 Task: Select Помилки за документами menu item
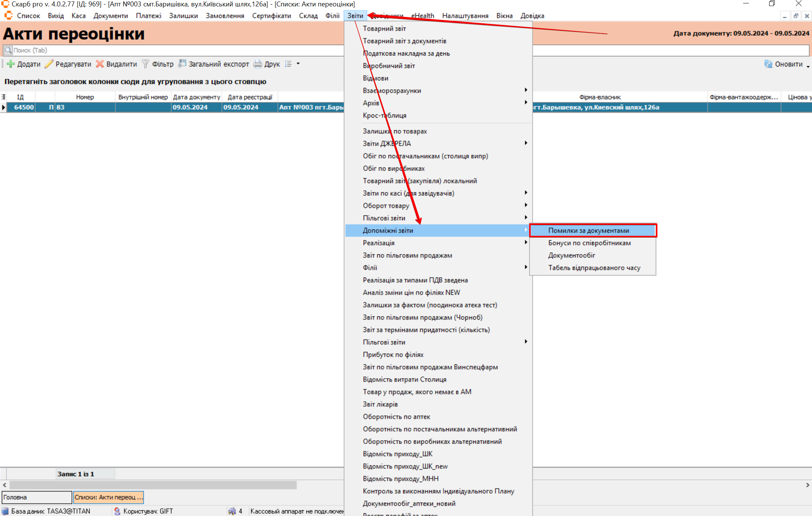click(588, 230)
